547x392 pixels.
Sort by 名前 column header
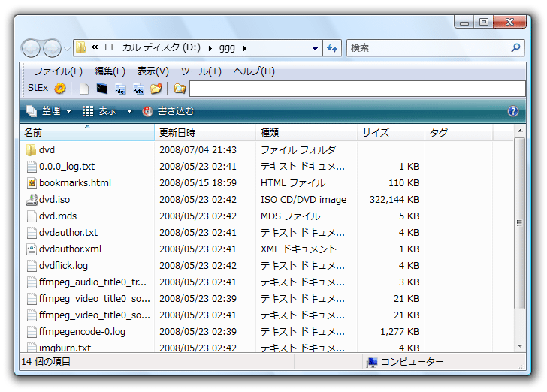87,132
